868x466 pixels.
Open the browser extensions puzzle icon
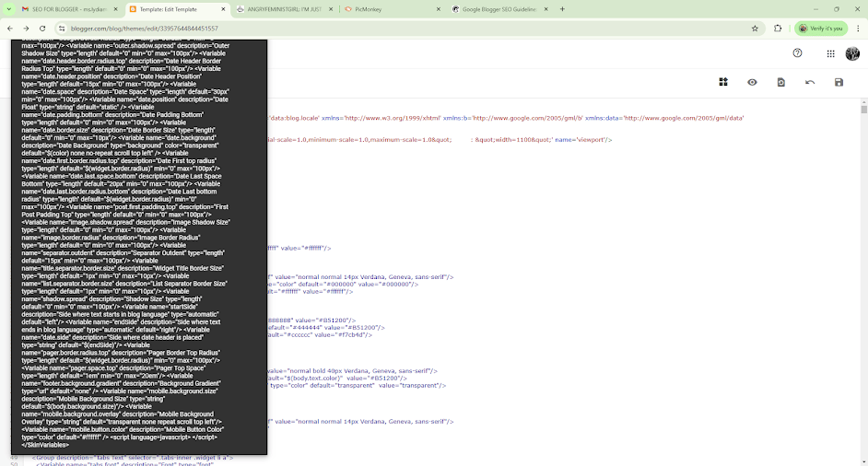pos(779,29)
